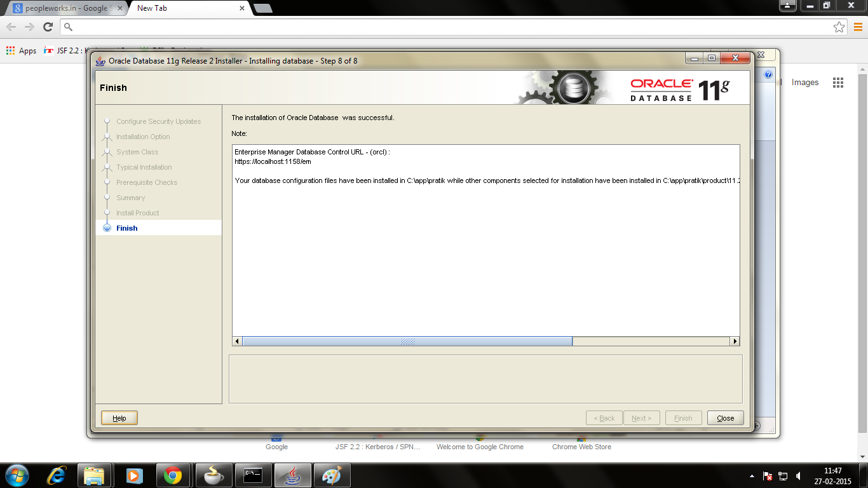Viewport: 868px width, 488px height.
Task: Click the right arrow of the note scrollbar
Action: 735,341
